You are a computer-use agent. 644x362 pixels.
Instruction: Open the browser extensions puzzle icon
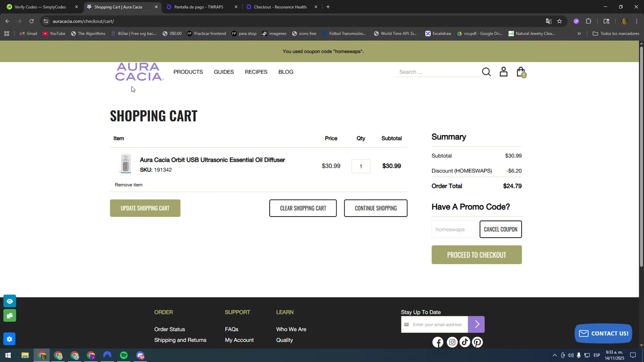pyautogui.click(x=589, y=21)
